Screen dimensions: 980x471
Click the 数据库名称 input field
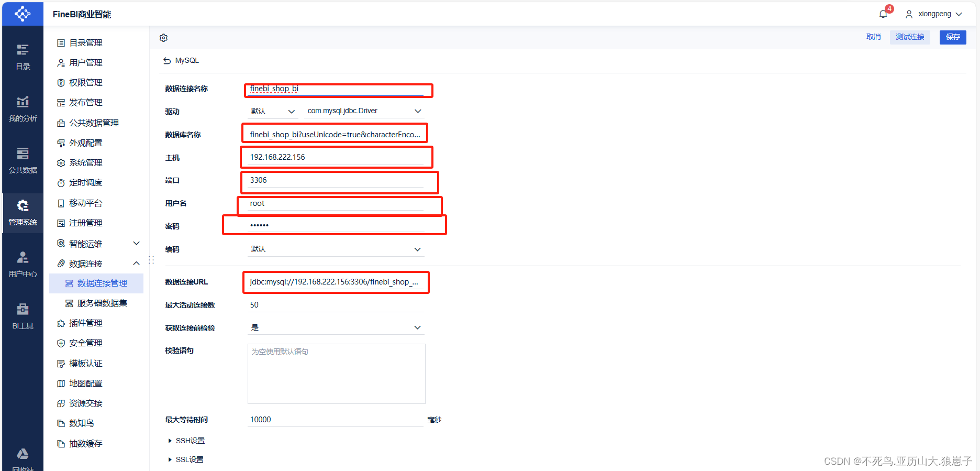pos(336,135)
